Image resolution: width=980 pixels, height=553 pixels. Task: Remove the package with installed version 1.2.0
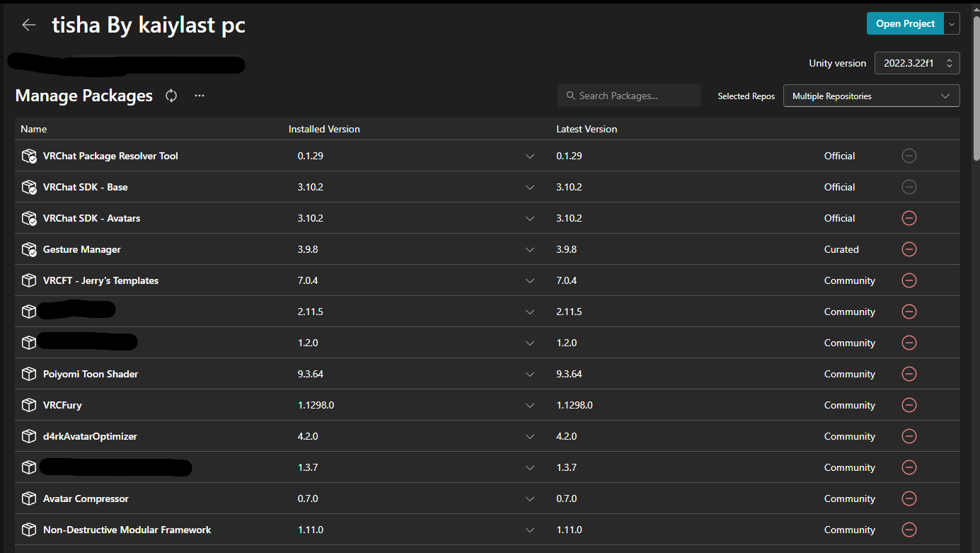909,343
